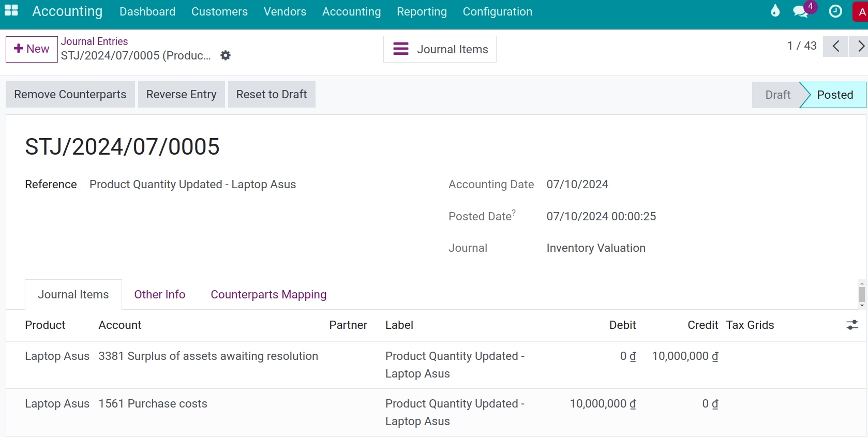Click the record pager 1 / 43

click(802, 46)
